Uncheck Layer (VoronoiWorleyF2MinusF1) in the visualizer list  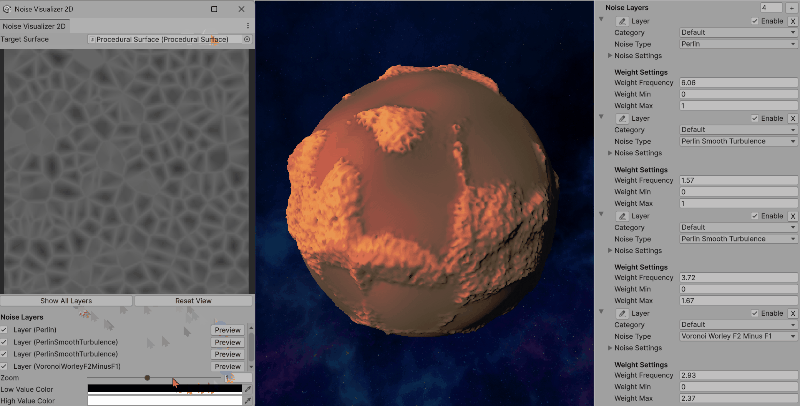click(5, 366)
